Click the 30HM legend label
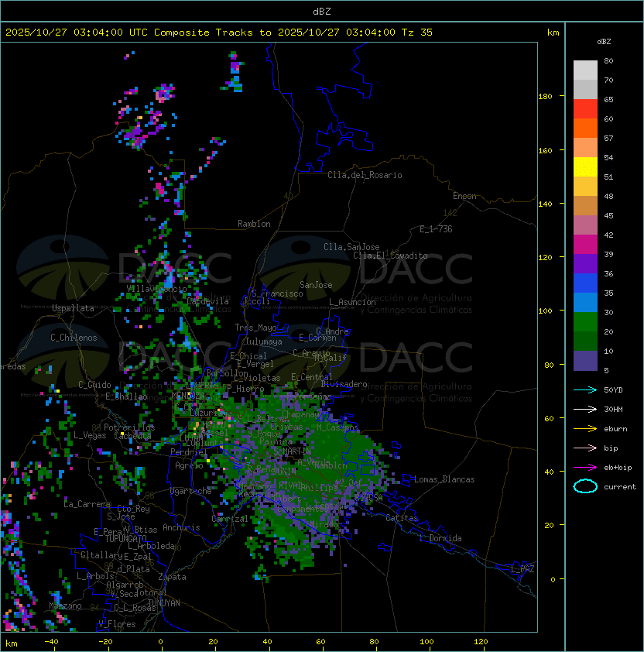Image resolution: width=644 pixels, height=652 pixels. (x=613, y=409)
